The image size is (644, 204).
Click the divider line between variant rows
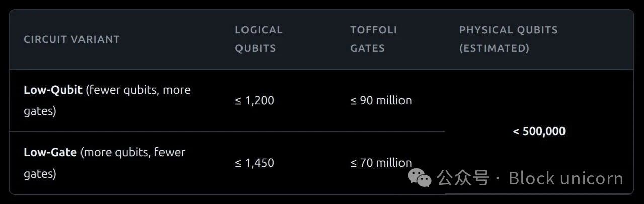(226, 132)
